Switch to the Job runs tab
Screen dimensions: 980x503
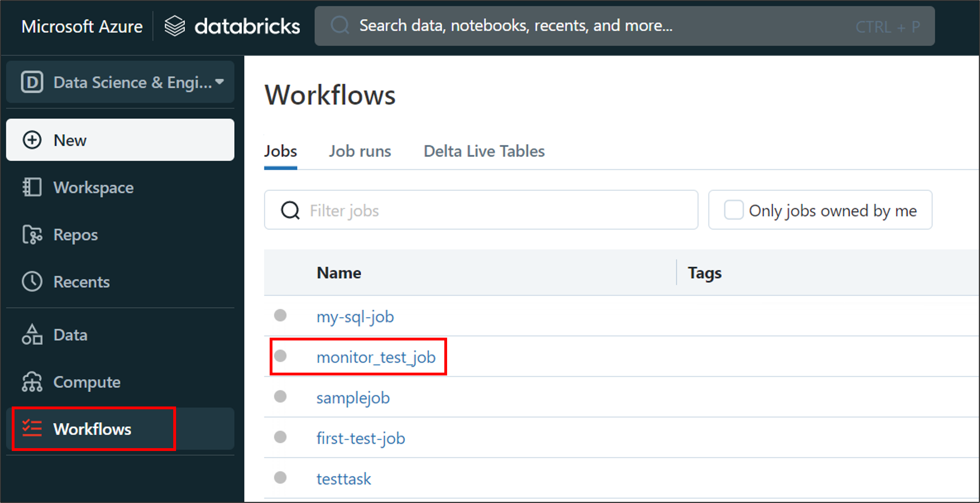pyautogui.click(x=360, y=151)
